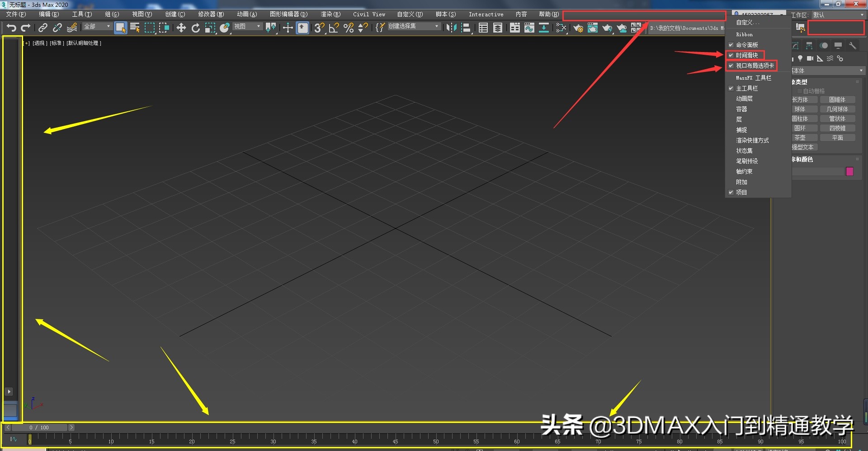Screen dimensions: 868x451
Task: Click the 茶壶 creation button
Action: point(804,137)
